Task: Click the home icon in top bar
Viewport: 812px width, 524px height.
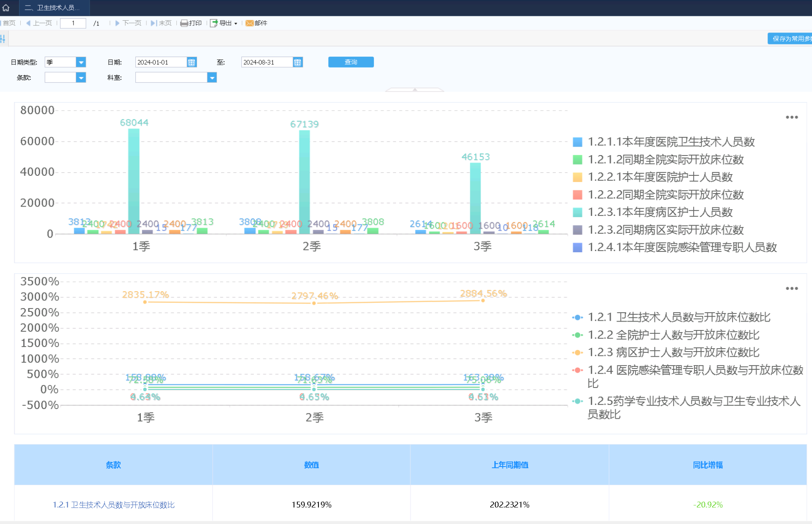Action: 6,8
